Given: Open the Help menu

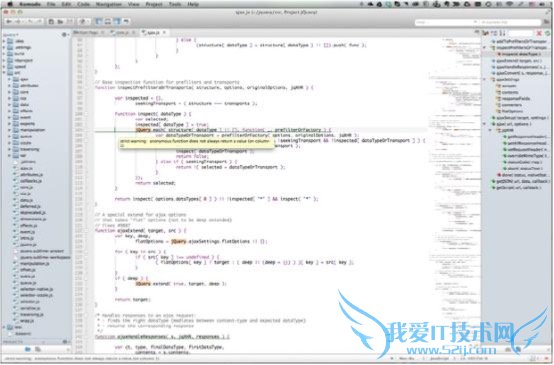Looking at the screenshot, I should (193, 4).
